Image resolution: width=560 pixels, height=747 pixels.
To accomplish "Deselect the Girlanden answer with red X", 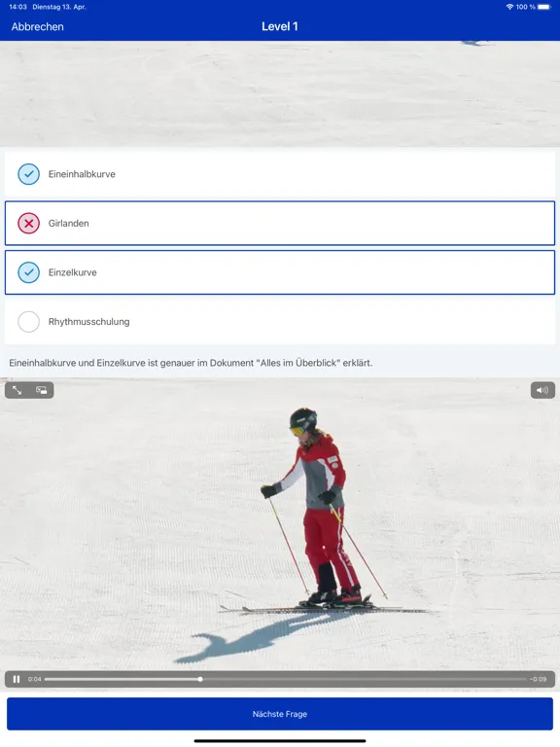I will 28,223.
